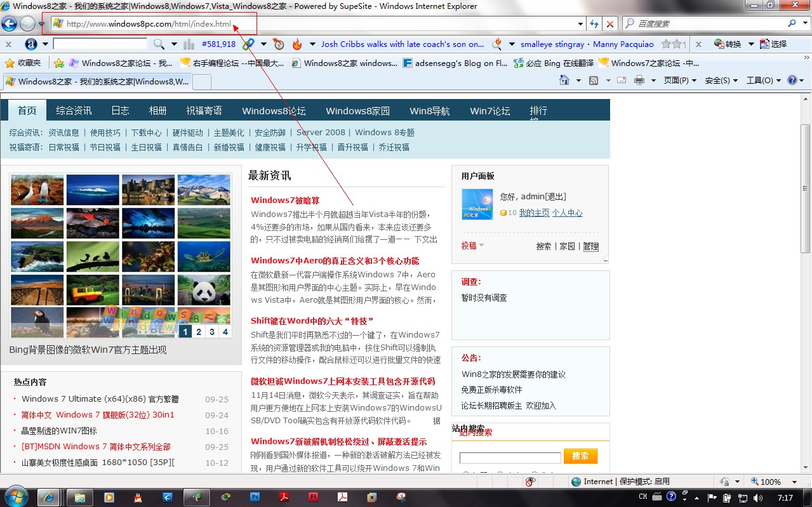Open the Print icon in the command bar

(638, 81)
